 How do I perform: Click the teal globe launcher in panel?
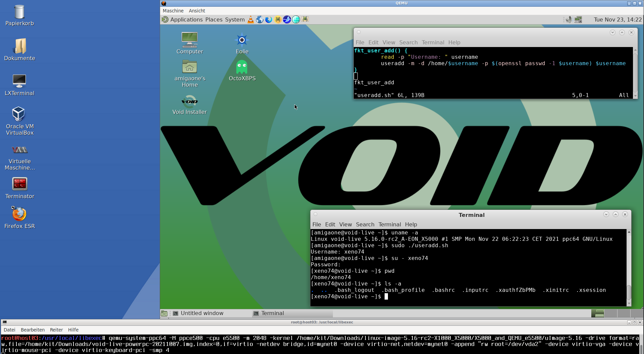point(296,19)
